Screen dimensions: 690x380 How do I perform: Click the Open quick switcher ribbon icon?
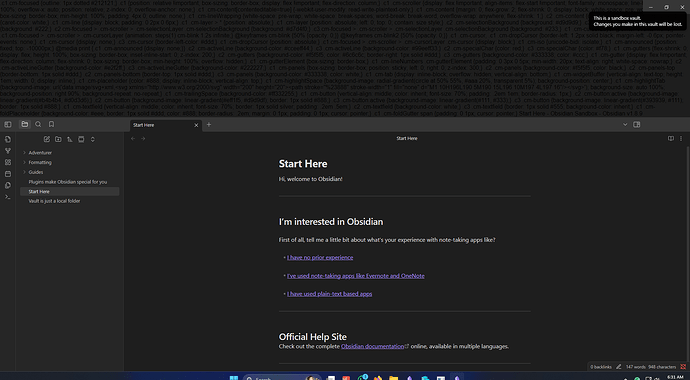[7, 139]
